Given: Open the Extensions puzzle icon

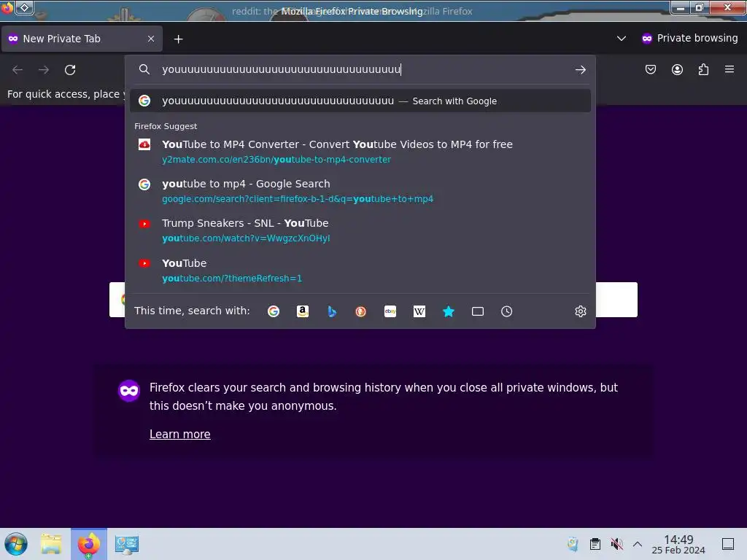Looking at the screenshot, I should 703,69.
